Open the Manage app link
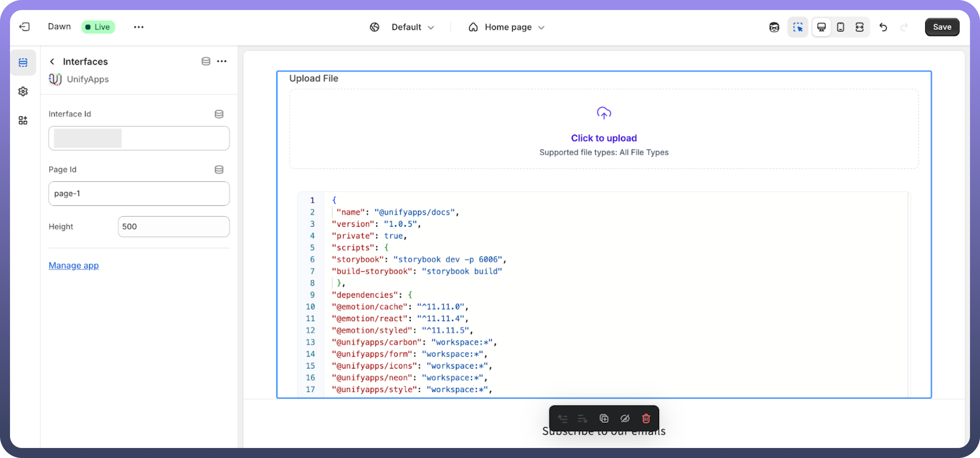The height and width of the screenshot is (458, 980). coord(73,265)
